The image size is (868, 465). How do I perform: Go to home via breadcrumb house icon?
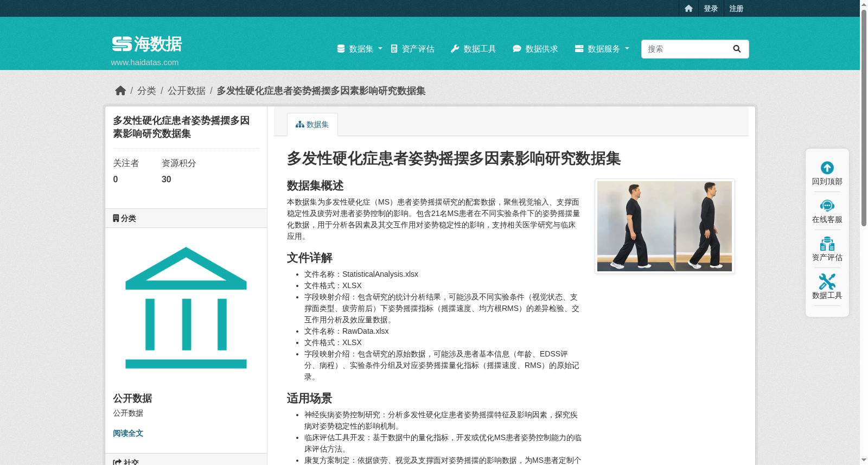point(120,91)
